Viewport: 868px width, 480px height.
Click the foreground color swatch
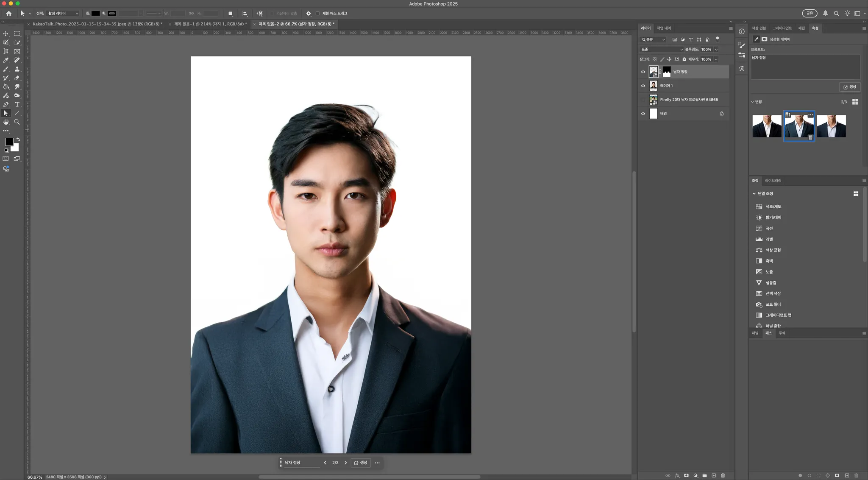point(9,142)
